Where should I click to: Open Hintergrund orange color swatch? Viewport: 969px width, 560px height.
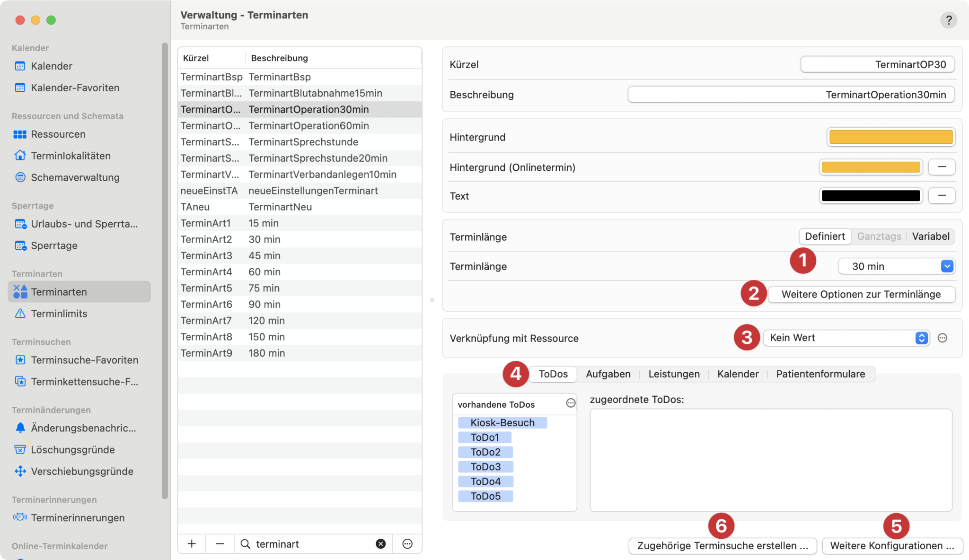[x=891, y=137]
